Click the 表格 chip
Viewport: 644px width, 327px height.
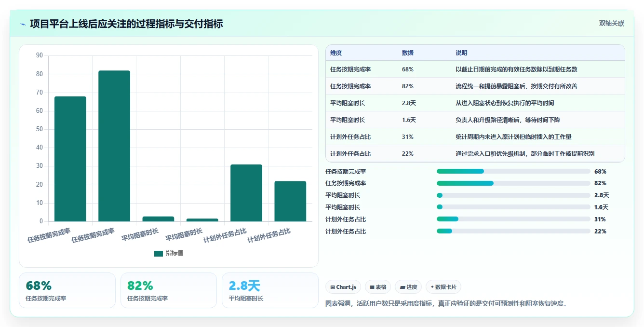(x=378, y=287)
